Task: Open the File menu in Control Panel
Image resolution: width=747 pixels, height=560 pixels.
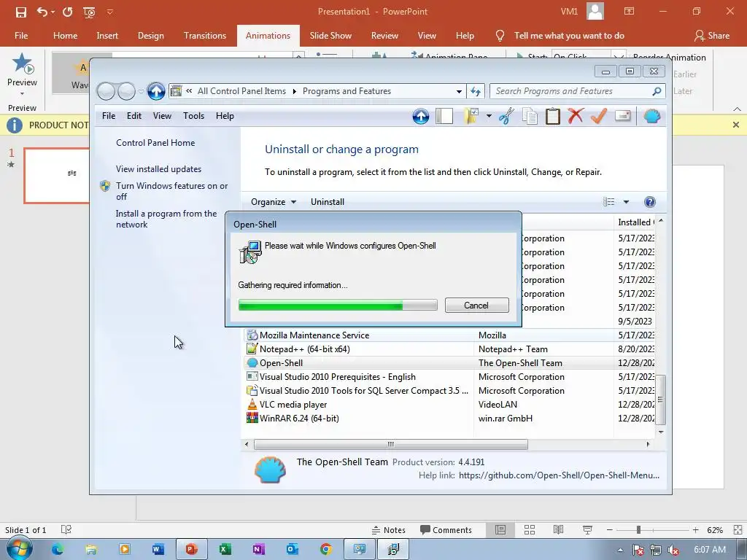Action: tap(109, 116)
